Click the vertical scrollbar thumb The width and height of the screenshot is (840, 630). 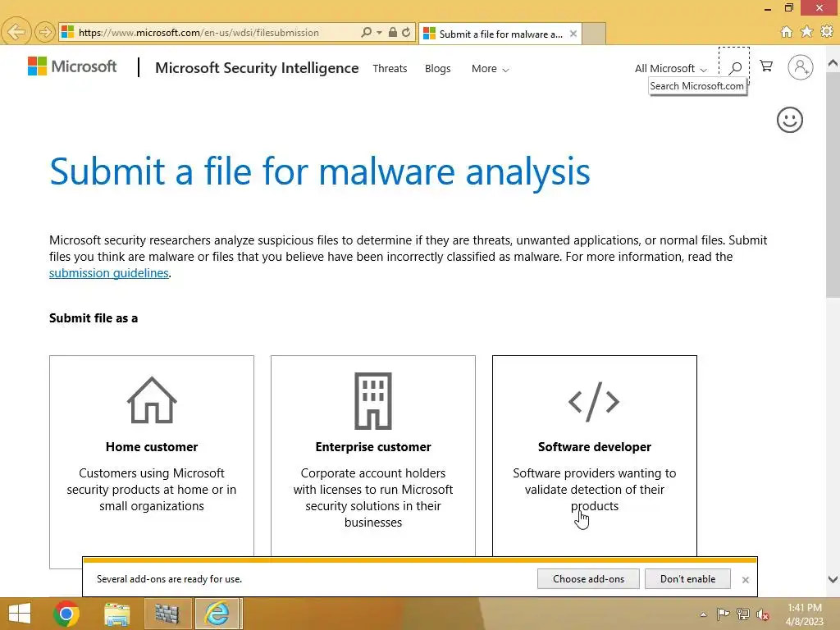[x=833, y=184]
